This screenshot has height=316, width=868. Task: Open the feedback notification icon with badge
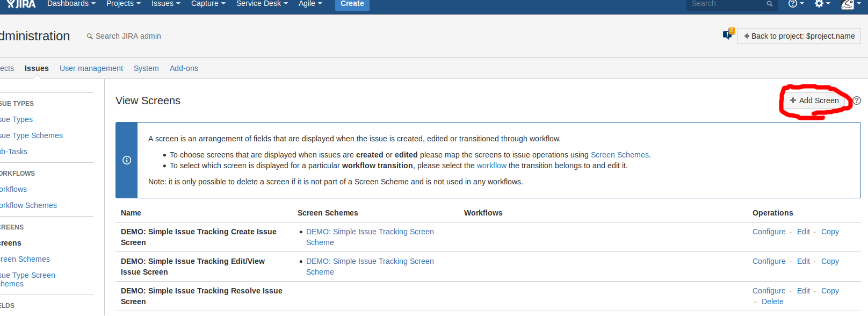(x=728, y=34)
